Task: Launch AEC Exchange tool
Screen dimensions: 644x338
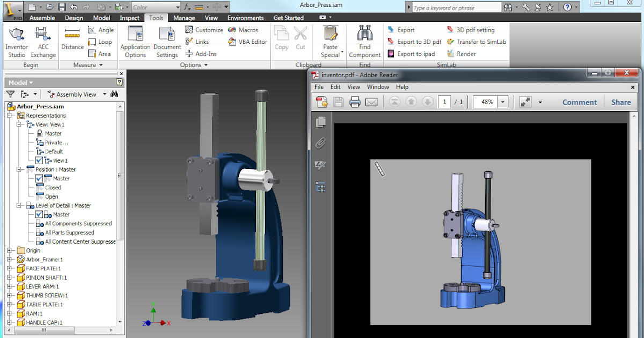Action: (43, 42)
